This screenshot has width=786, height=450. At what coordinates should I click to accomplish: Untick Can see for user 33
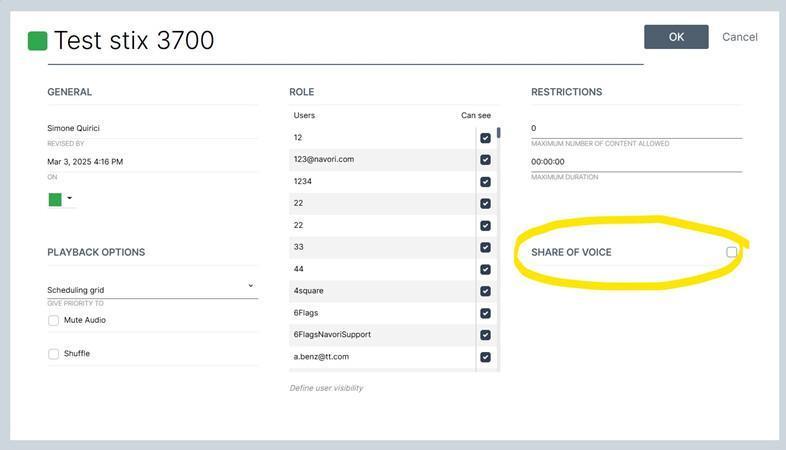pyautogui.click(x=485, y=248)
